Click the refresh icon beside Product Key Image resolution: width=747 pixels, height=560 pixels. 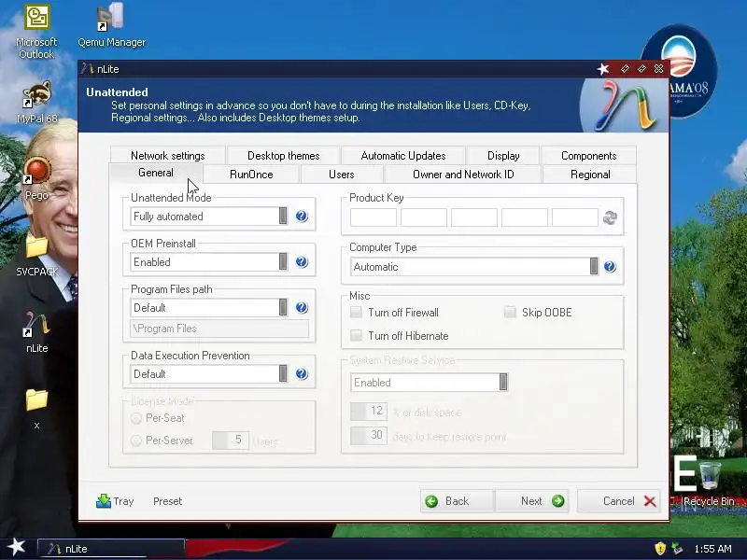(611, 218)
